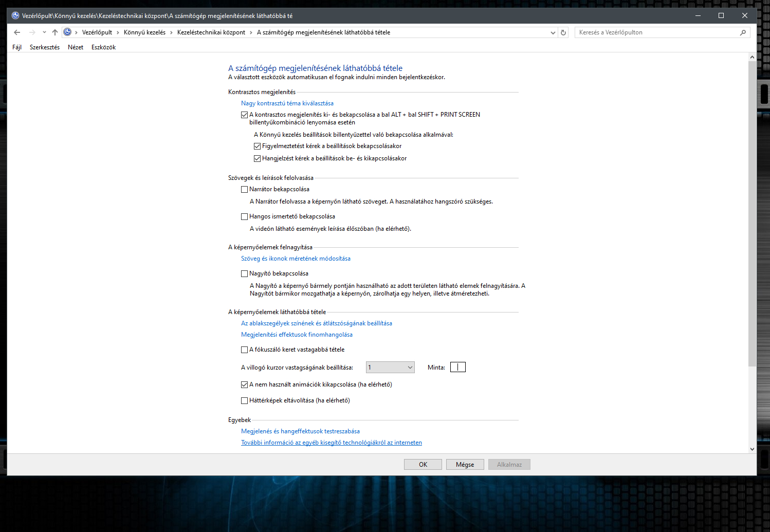Click the title bar window icon
Image resolution: width=770 pixels, height=532 pixels.
pyautogui.click(x=15, y=15)
